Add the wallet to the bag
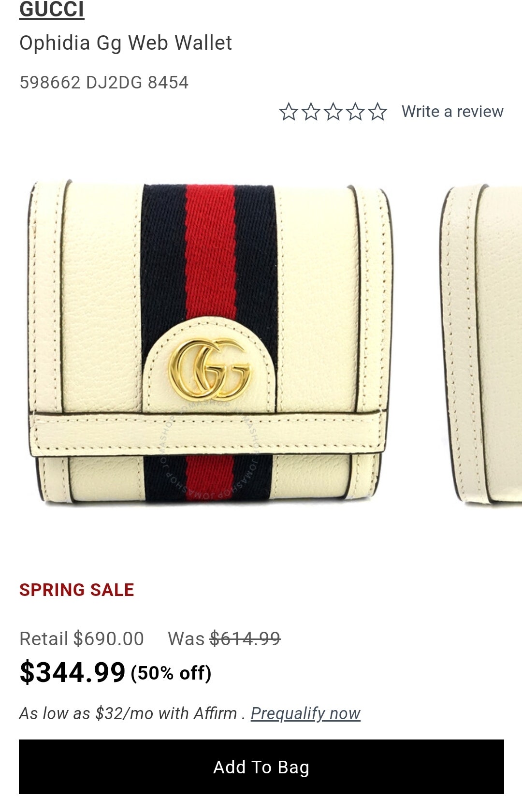The image size is (522, 812). [x=261, y=767]
